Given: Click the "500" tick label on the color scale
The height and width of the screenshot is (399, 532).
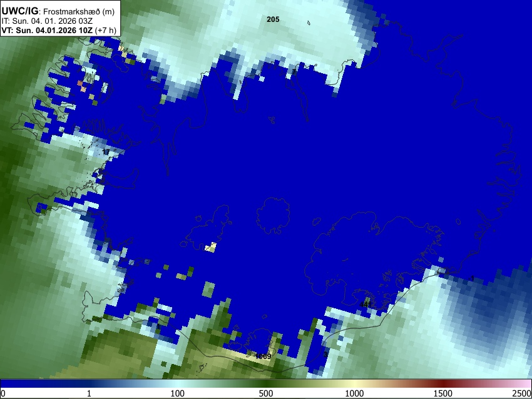Looking at the screenshot, I should click(266, 393).
